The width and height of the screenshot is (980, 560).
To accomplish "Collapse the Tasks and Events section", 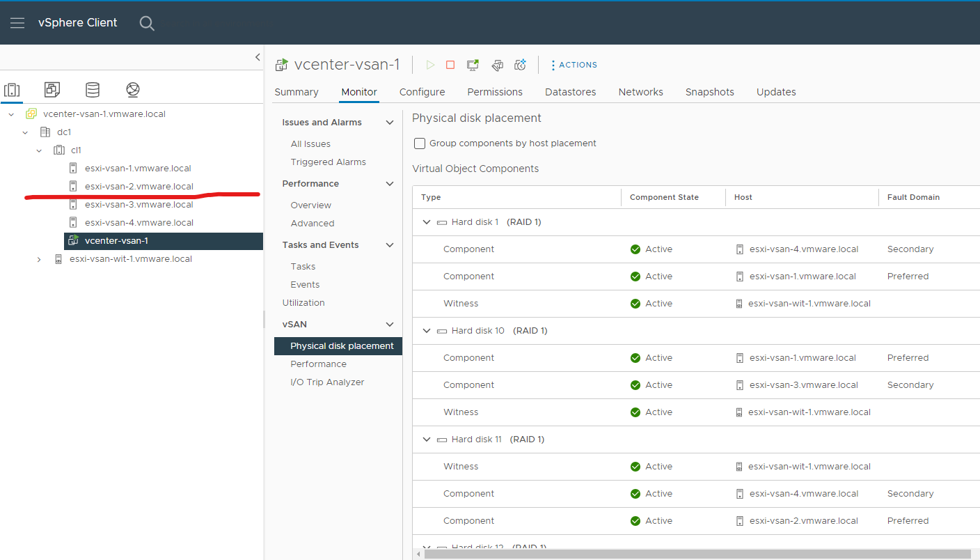I will (390, 245).
